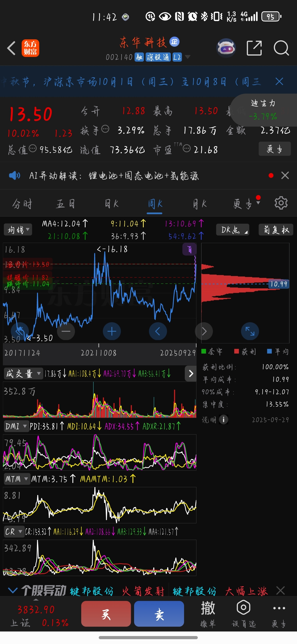Screen dimensions: 297x644
Task: Expand 更多 period tab dropdown
Action: [247, 204]
